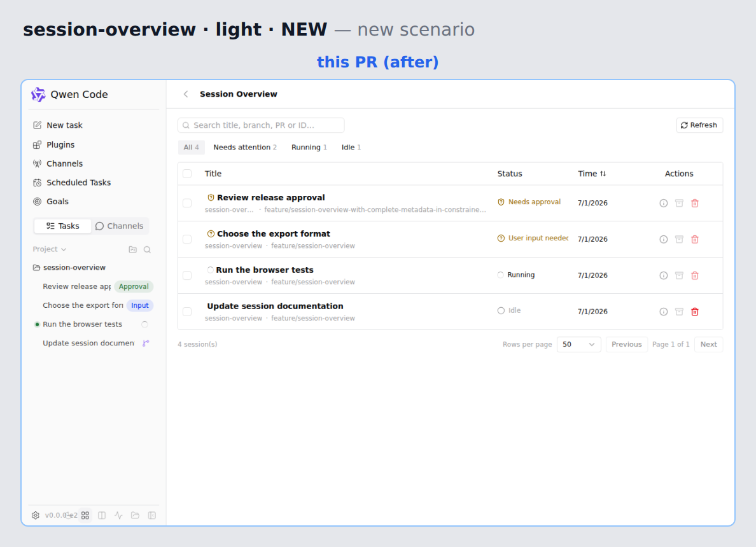Switch to the Channels sidebar toggle tab

(119, 226)
